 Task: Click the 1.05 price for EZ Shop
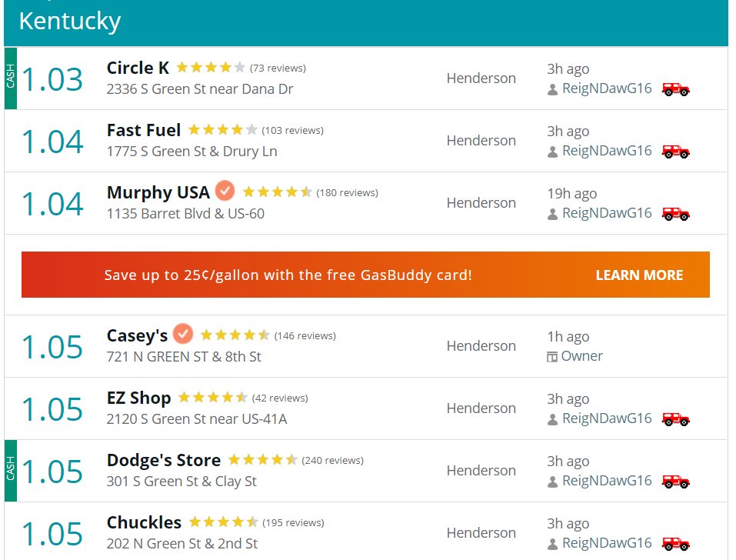(52, 409)
